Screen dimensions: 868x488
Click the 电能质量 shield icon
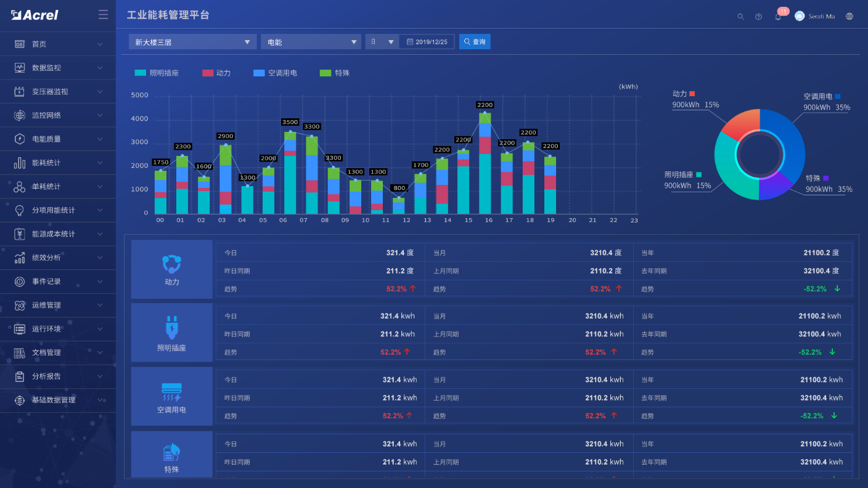20,139
